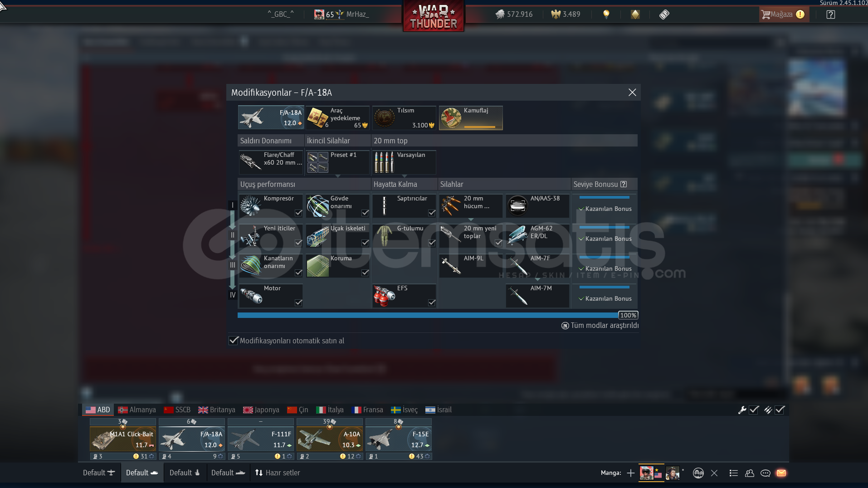Screen dimensions: 868x488
Task: Open the squad anonymity mask icon
Action: (698, 473)
